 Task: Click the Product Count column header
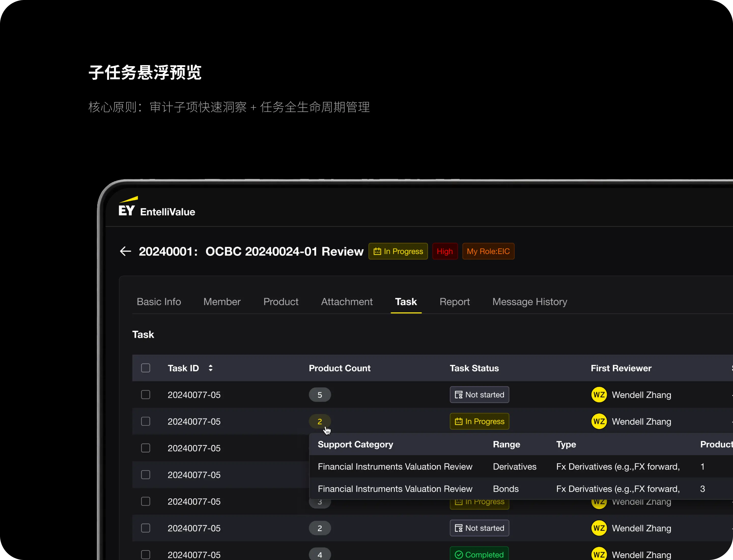[340, 368]
